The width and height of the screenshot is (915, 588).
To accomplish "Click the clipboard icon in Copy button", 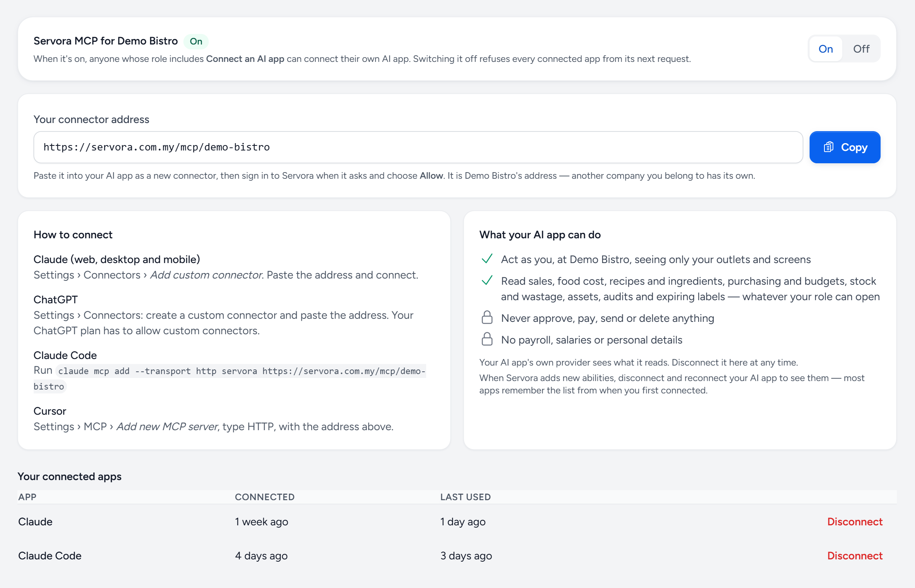I will point(828,147).
